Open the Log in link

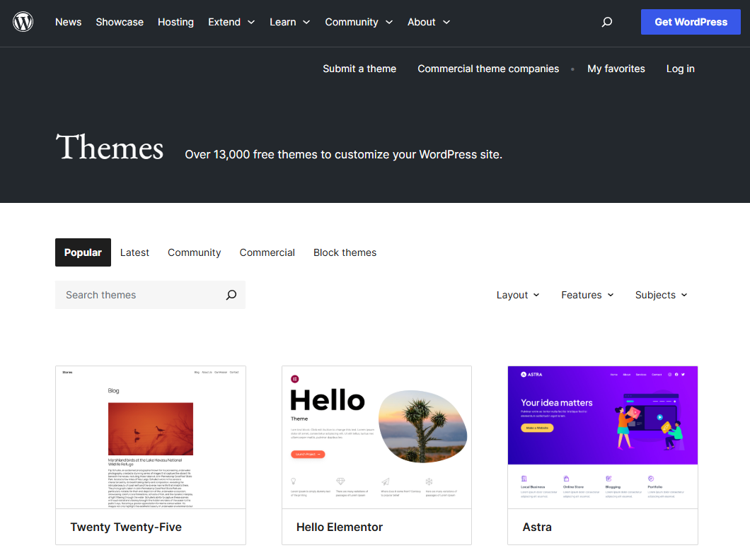[x=680, y=69]
